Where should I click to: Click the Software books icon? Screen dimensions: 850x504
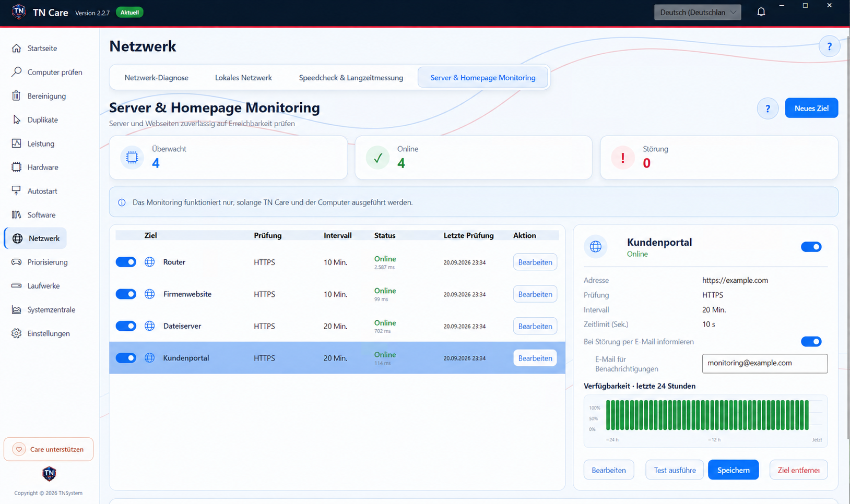17,215
